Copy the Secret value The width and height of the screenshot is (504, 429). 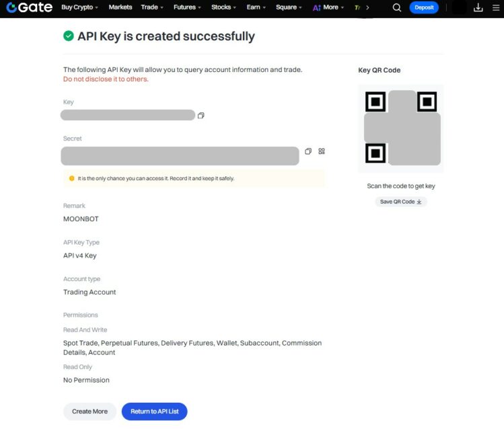tap(308, 151)
